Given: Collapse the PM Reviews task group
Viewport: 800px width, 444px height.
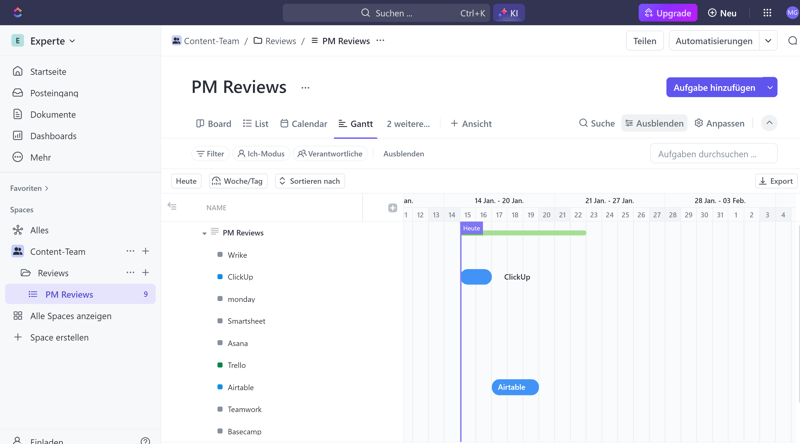Looking at the screenshot, I should coord(205,233).
